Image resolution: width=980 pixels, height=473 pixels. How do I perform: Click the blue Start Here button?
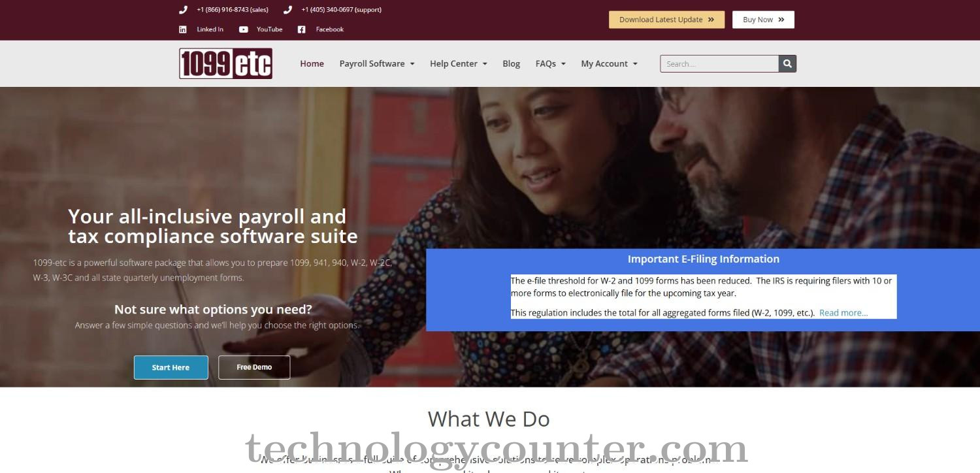pyautogui.click(x=171, y=367)
